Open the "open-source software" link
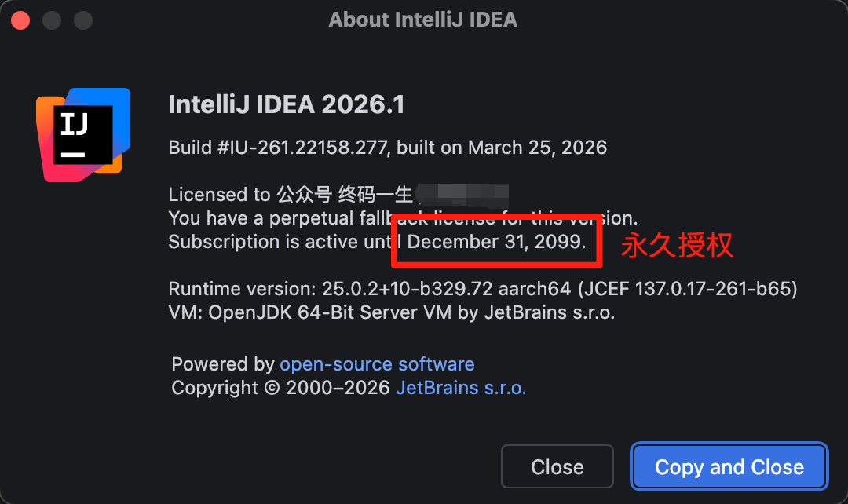Viewport: 848px width, 504px height. [x=377, y=364]
